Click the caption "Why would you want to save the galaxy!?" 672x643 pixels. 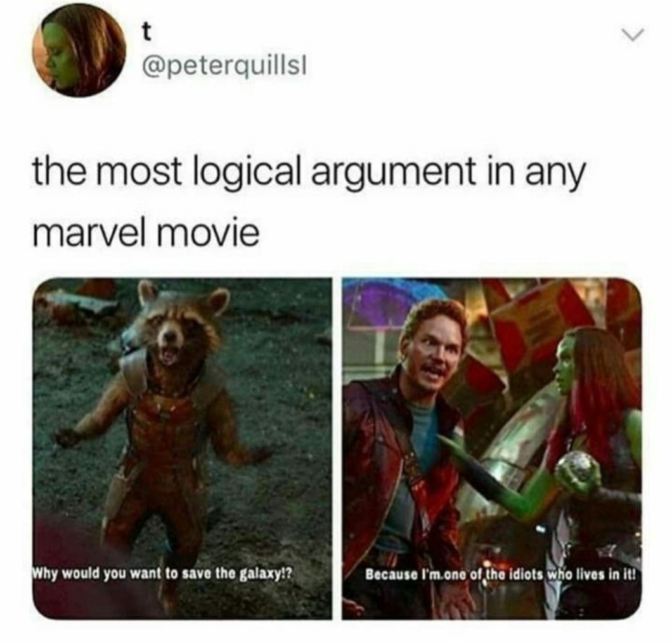[163, 573]
